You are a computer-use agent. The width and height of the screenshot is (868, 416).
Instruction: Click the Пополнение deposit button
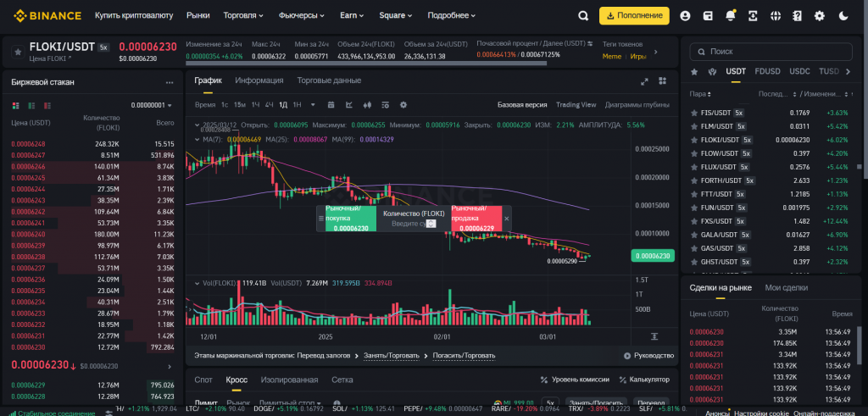click(634, 16)
